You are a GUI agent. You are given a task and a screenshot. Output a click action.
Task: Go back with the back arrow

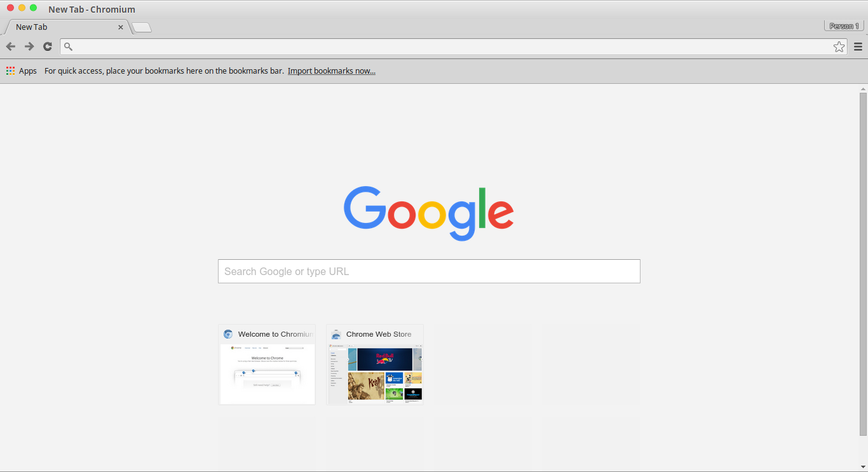pyautogui.click(x=10, y=46)
